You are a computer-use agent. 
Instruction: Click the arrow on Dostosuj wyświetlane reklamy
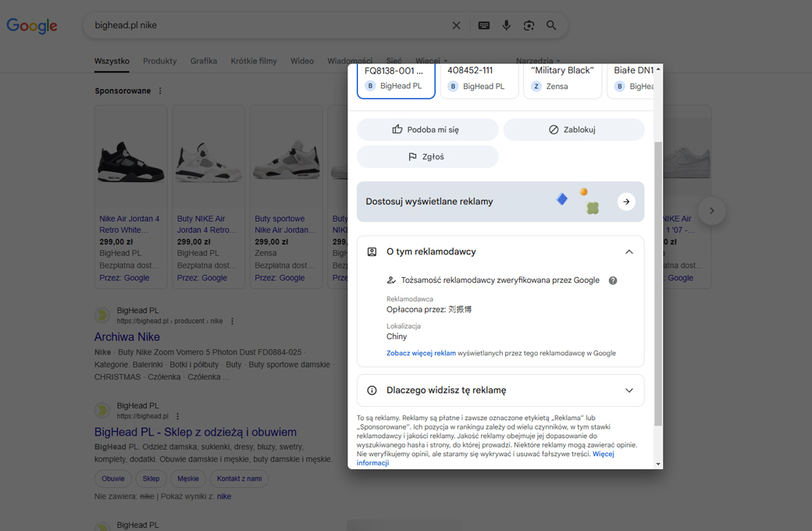point(626,201)
